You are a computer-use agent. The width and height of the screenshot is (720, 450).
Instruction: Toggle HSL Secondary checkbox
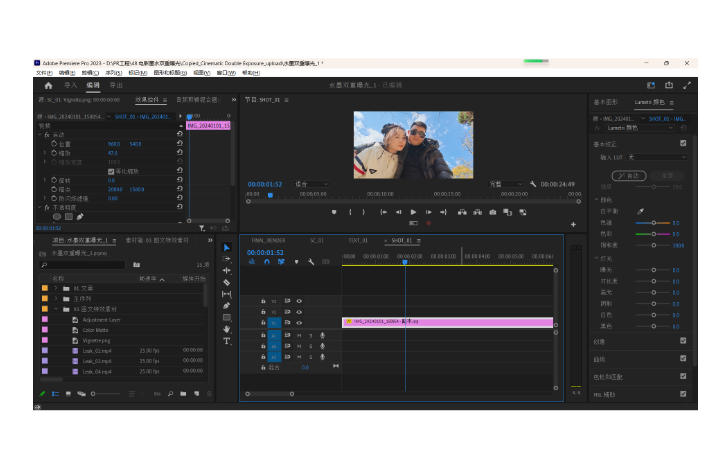(x=683, y=394)
